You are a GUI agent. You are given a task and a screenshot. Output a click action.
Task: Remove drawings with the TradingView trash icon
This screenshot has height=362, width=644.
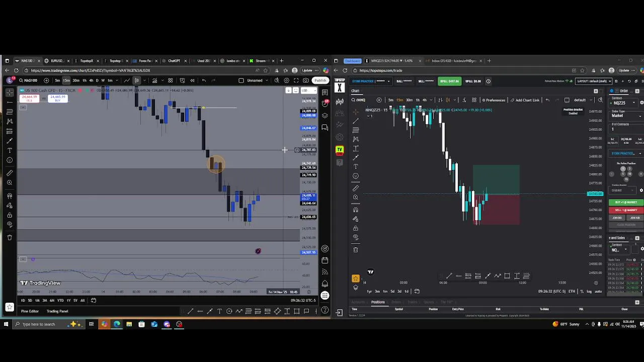(10, 237)
